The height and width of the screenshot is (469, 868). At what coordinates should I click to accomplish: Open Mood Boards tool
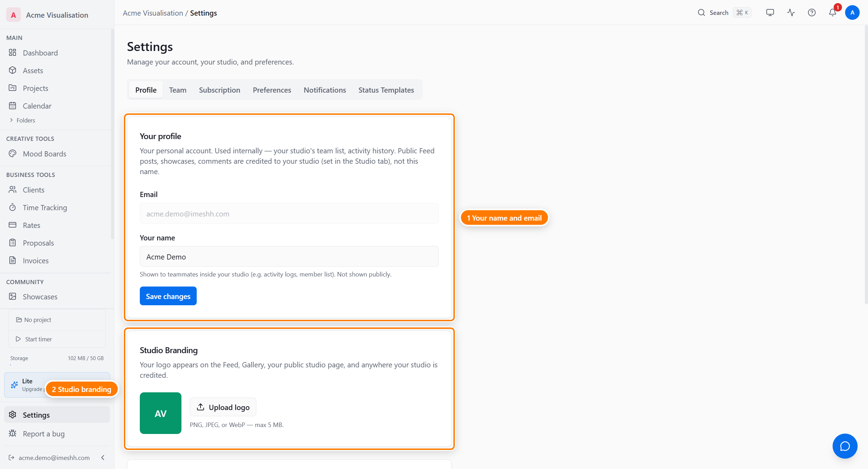tap(57, 154)
